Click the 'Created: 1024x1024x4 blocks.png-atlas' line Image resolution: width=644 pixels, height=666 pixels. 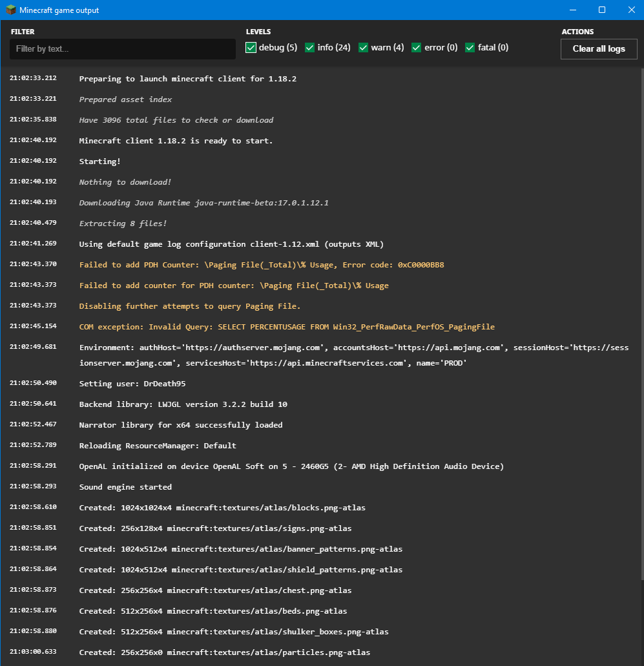(222, 508)
